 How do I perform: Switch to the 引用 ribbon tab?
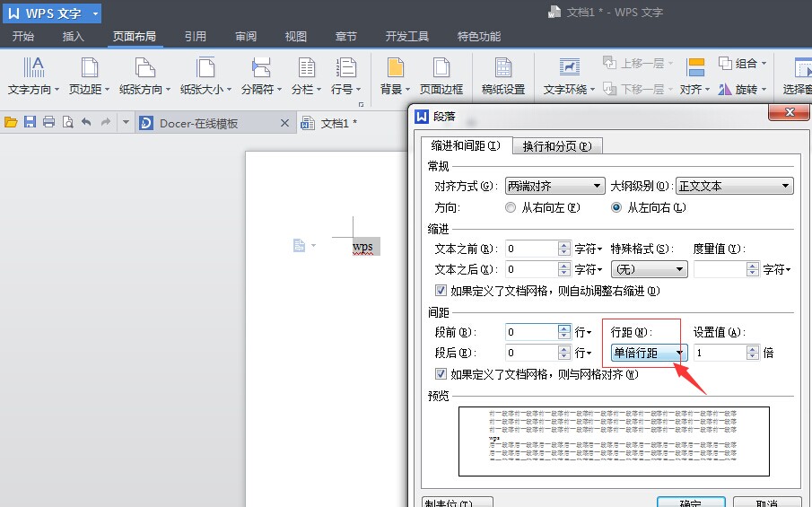point(196,36)
